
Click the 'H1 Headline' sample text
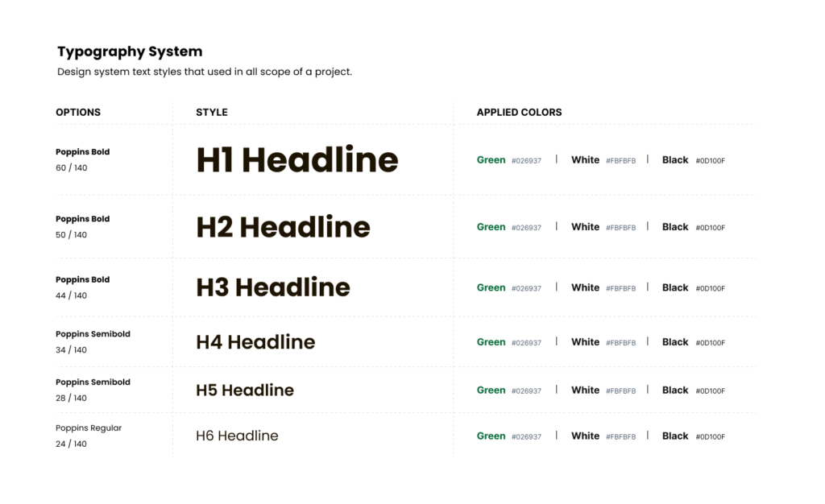pyautogui.click(x=297, y=159)
